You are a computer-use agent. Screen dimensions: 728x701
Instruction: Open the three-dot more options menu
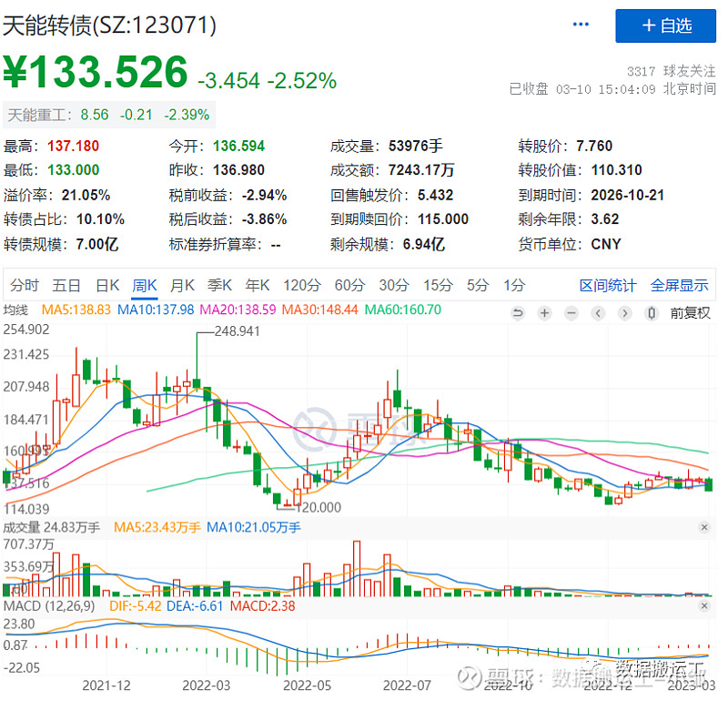581,25
